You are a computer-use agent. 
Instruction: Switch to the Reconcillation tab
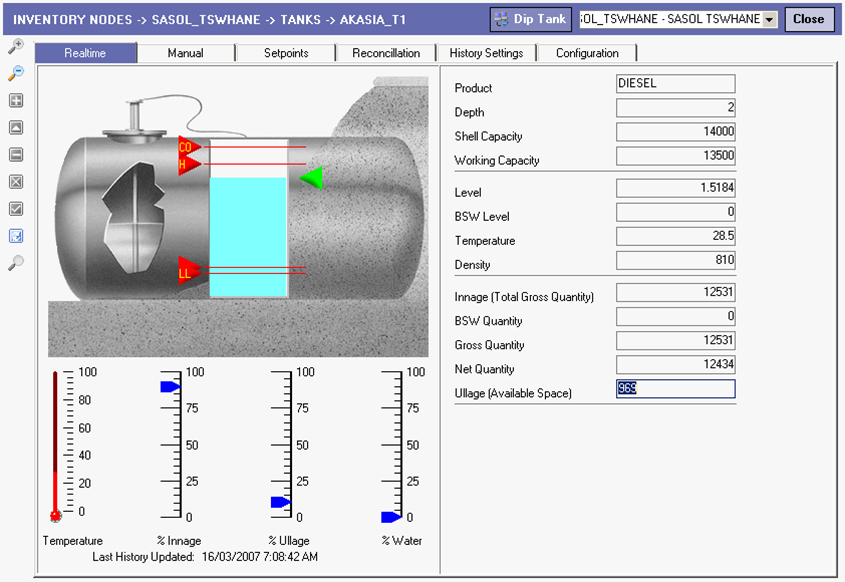(x=386, y=53)
